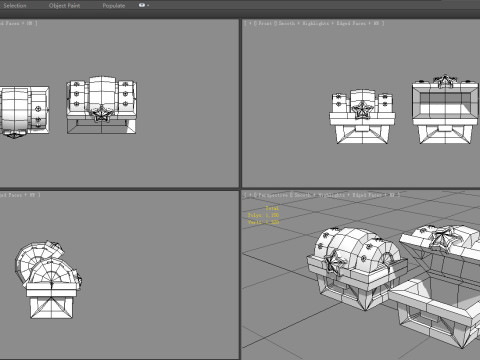Open the Perspective viewport plus menu
Screen dimensions: 480x360
click(x=250, y=195)
